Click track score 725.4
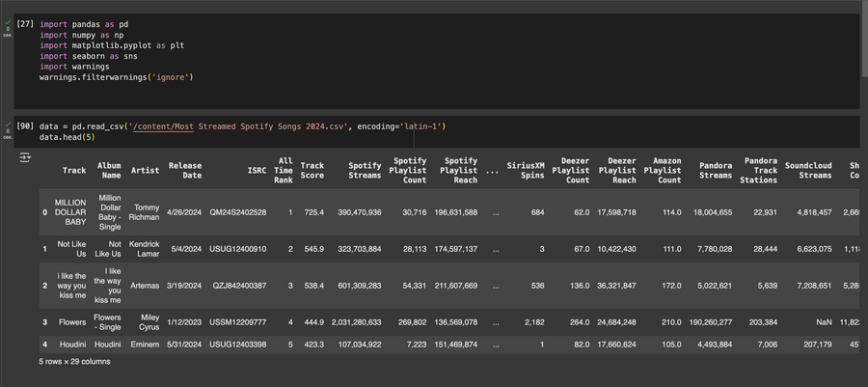Viewport: 868px width, 387px height. [312, 212]
